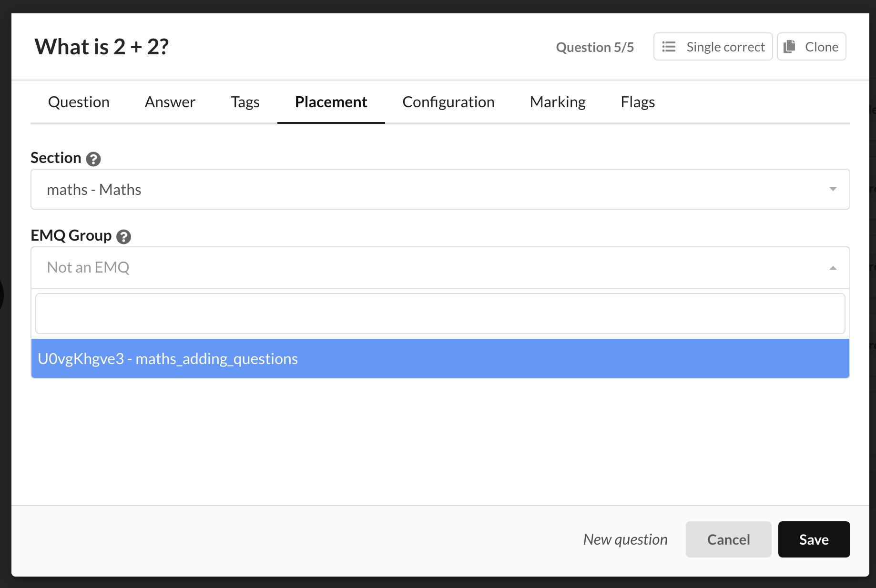
Task: Click the list icon in Single correct
Action: 669,47
